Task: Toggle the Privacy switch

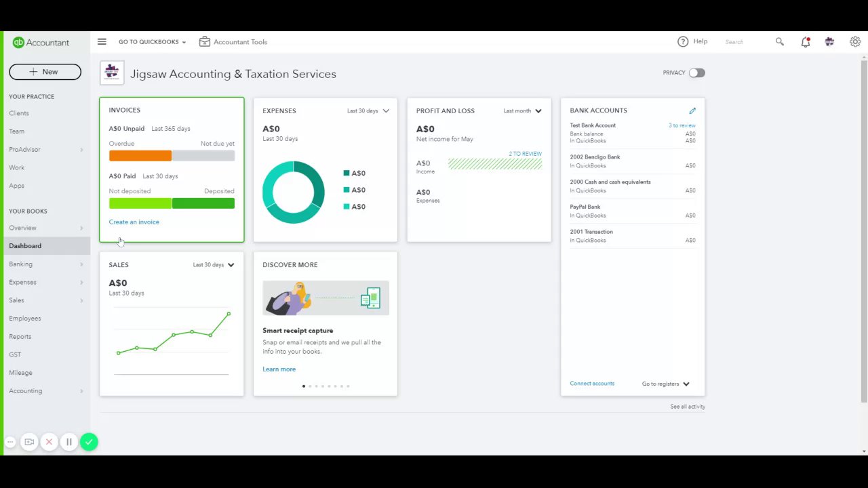Action: [697, 73]
